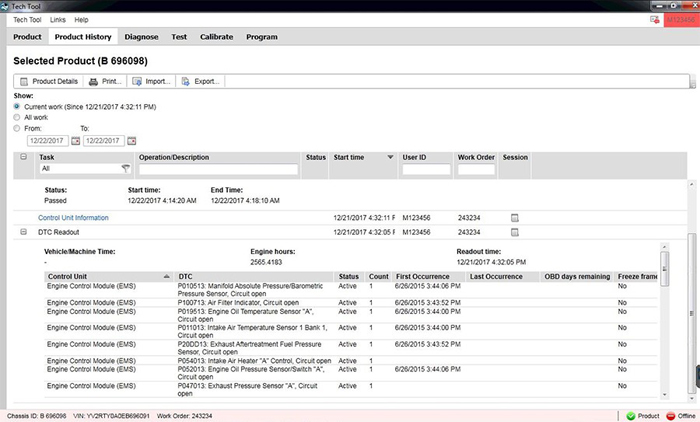Viewport: 700px width, 422px height.
Task: Open the Control Unit Information link
Action: [73, 218]
